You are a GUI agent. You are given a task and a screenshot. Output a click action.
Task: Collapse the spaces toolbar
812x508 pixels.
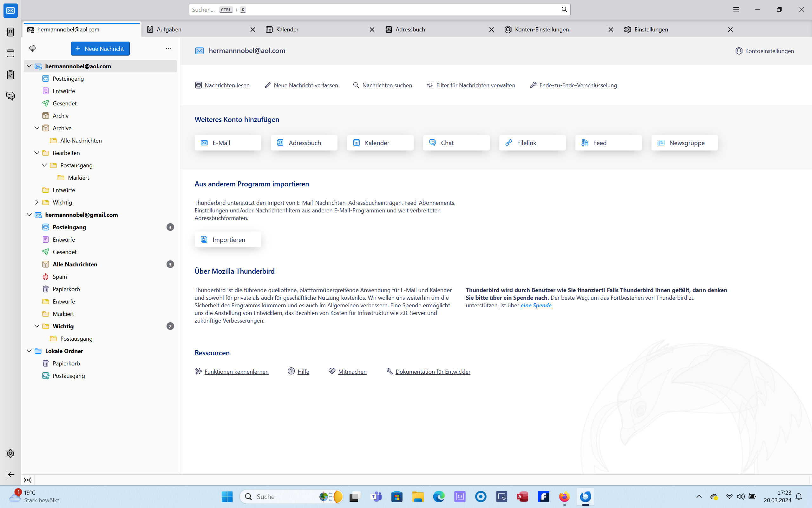[10, 474]
